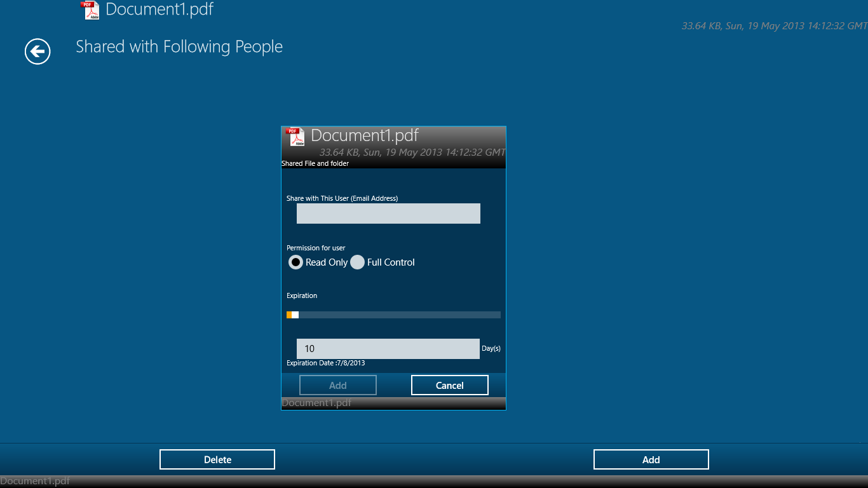Click Delete in the bottom app bar
This screenshot has height=488, width=868.
(217, 459)
